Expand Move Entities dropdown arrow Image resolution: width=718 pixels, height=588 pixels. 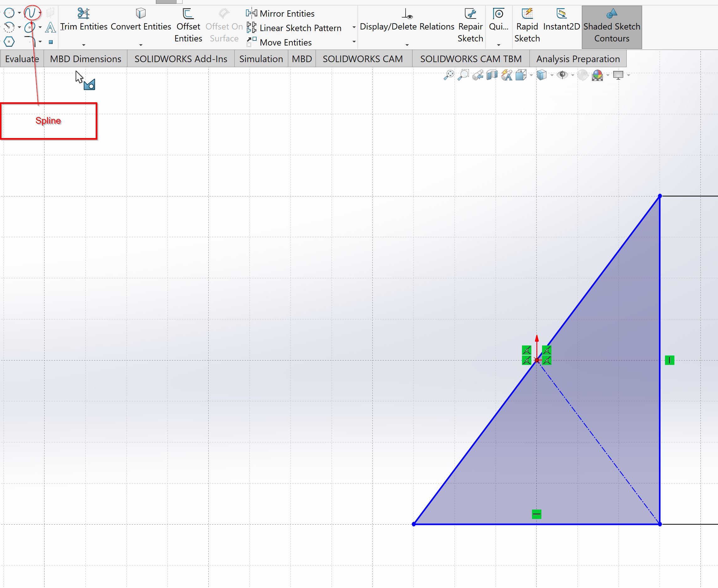tap(354, 42)
